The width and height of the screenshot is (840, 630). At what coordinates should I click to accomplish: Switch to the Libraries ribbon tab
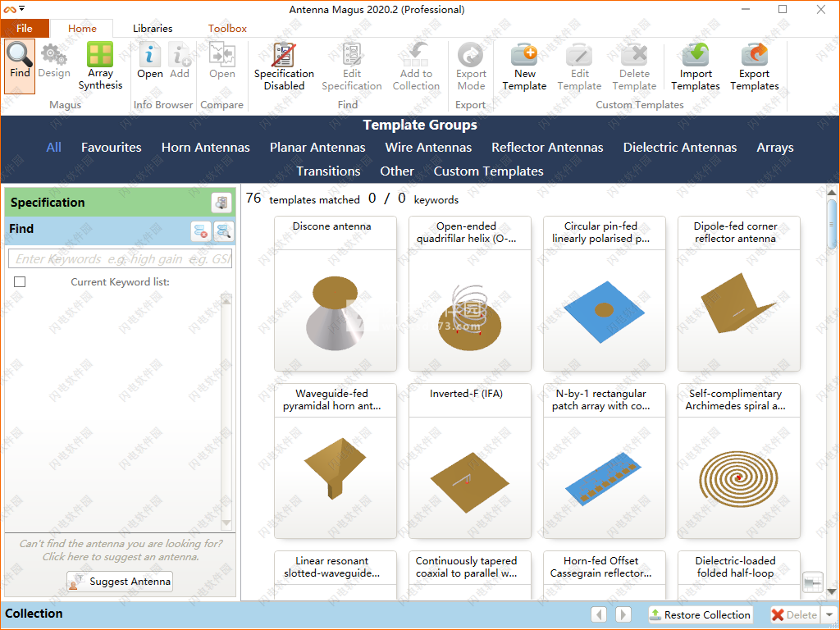(x=153, y=29)
